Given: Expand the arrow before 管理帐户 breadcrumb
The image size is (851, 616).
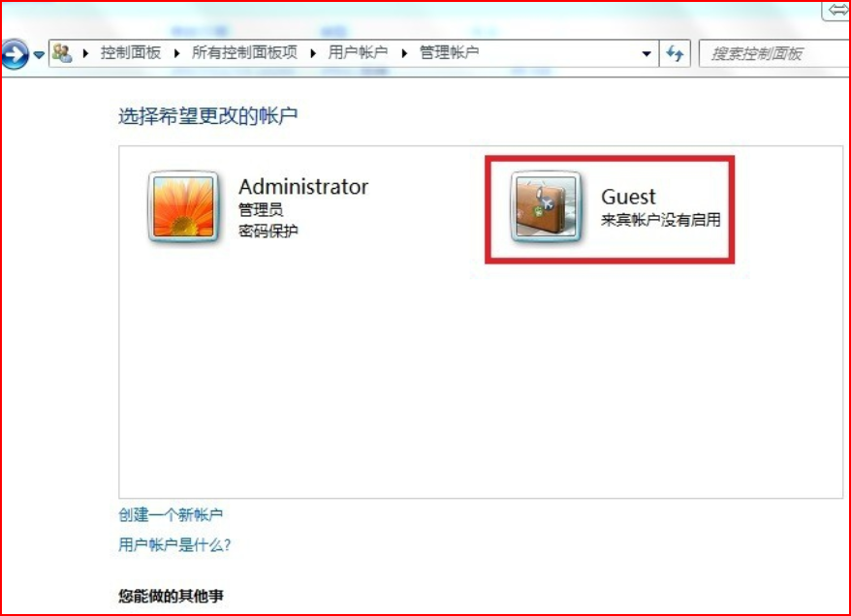Looking at the screenshot, I should (404, 53).
